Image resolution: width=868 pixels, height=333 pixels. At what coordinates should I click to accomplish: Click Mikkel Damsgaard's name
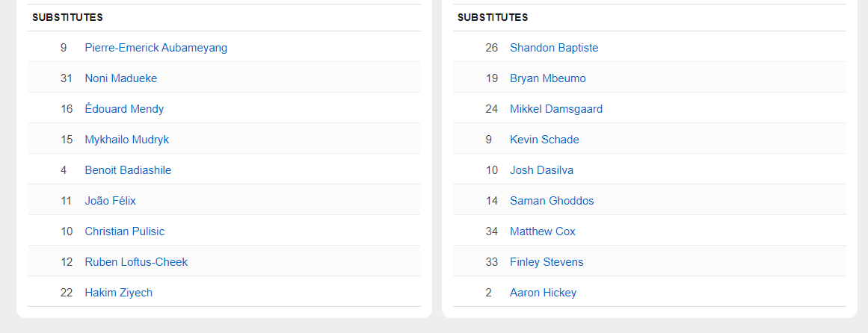[x=555, y=109]
